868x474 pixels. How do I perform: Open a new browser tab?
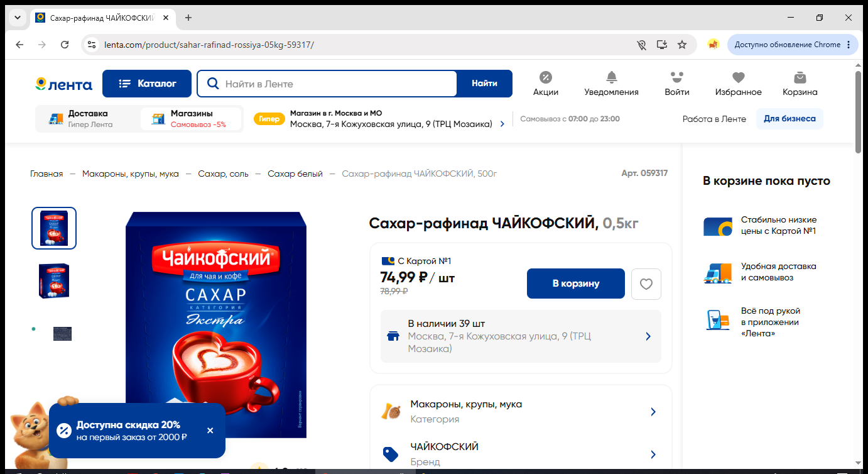click(x=188, y=18)
